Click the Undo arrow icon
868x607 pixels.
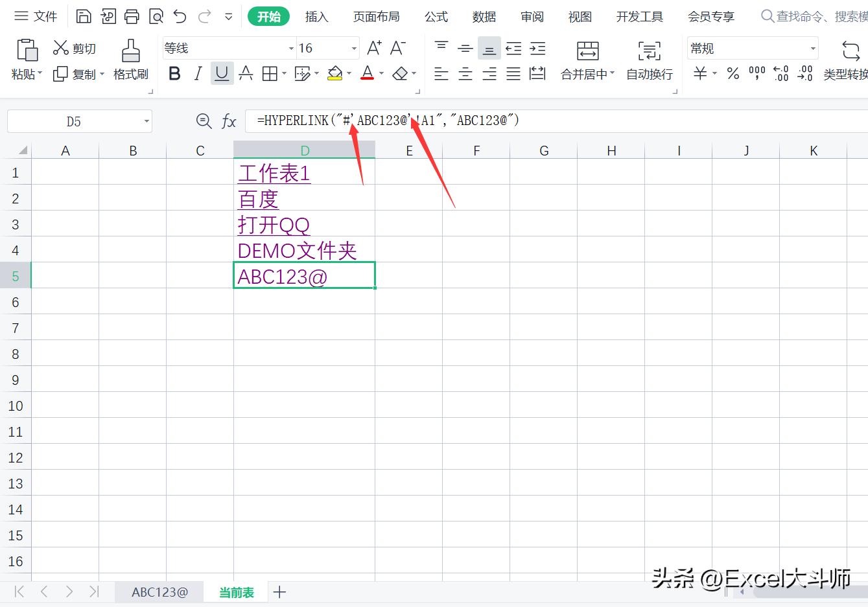pyautogui.click(x=179, y=16)
